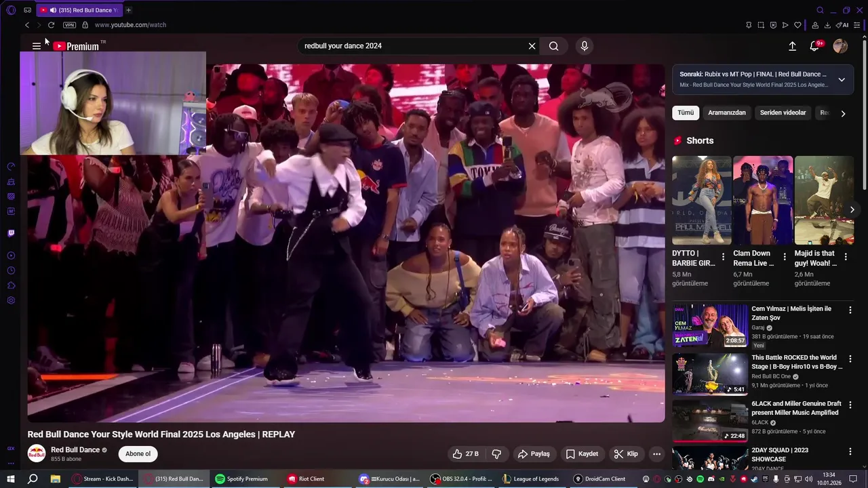Viewport: 868px width, 488px height.
Task: Open more video actions ellipsis
Action: (656, 454)
